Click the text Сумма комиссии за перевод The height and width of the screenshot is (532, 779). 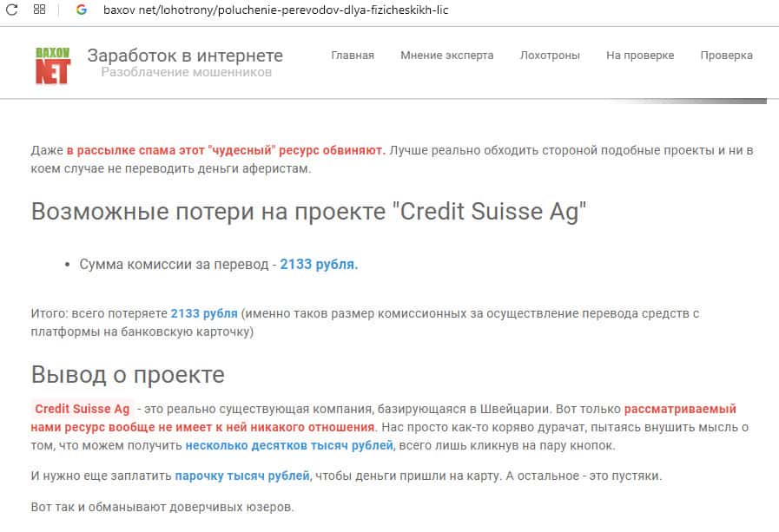tap(174, 265)
